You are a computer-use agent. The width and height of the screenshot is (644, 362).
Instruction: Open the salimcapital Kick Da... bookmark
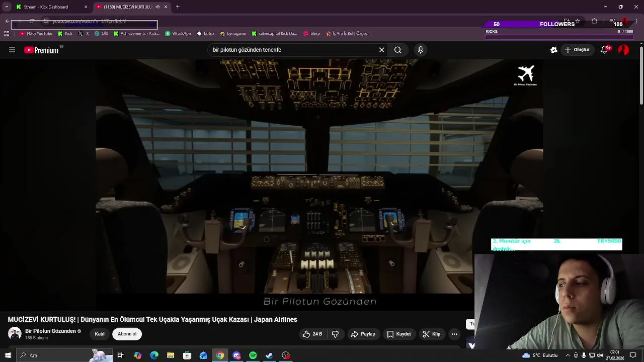click(274, 34)
